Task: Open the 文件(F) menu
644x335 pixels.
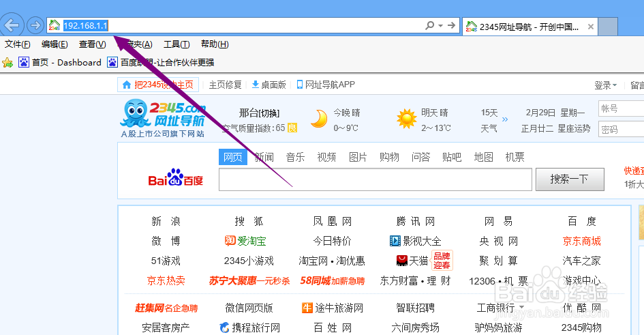Action: [x=17, y=44]
